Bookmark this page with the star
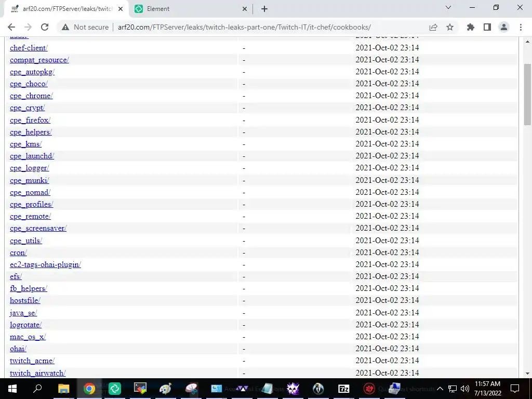 click(450, 27)
